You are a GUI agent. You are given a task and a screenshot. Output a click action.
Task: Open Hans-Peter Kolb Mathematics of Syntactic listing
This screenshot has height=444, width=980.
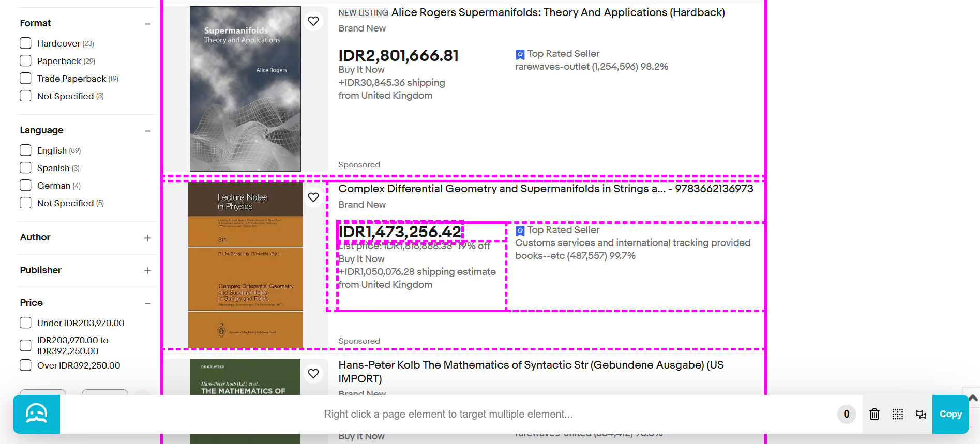tap(531, 372)
